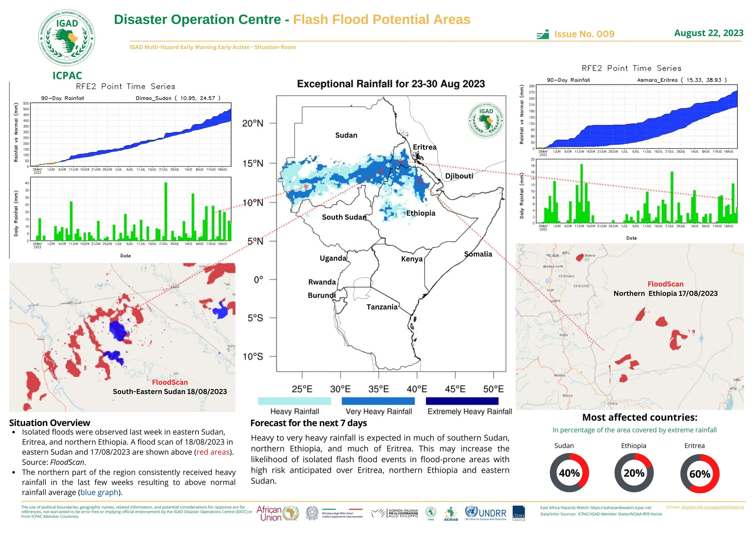The width and height of the screenshot is (756, 535).
Task: Click the Italian ministry emblem in footer
Action: tap(312, 513)
